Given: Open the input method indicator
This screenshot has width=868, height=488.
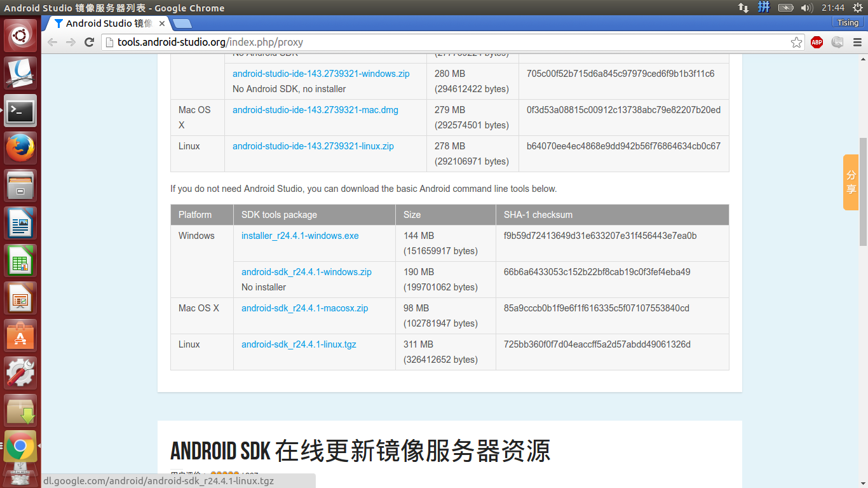Looking at the screenshot, I should pos(764,8).
